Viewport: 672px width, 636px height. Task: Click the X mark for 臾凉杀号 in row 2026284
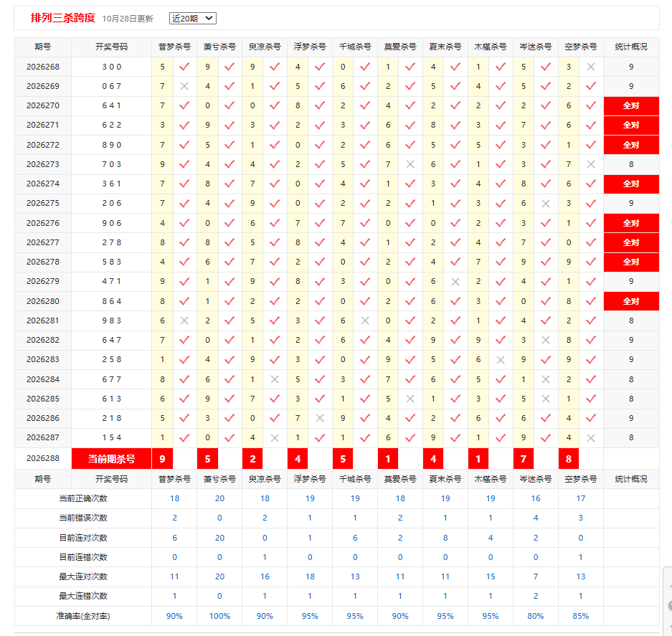pyautogui.click(x=275, y=379)
